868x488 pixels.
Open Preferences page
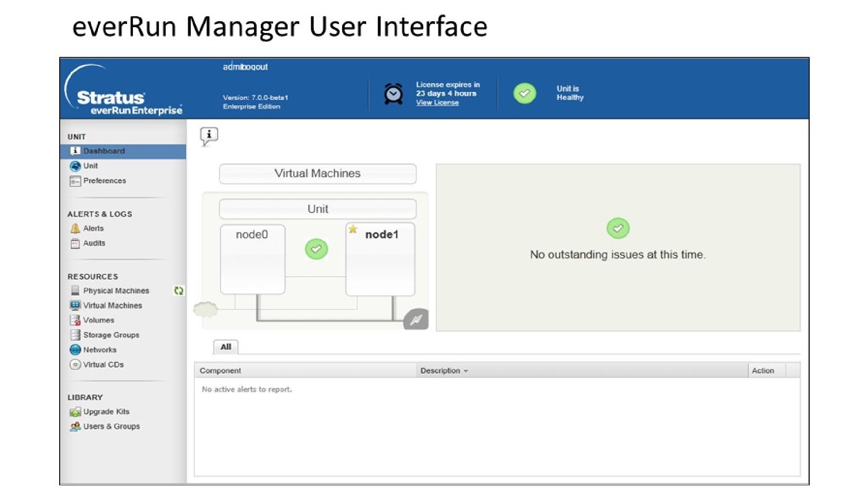point(104,181)
